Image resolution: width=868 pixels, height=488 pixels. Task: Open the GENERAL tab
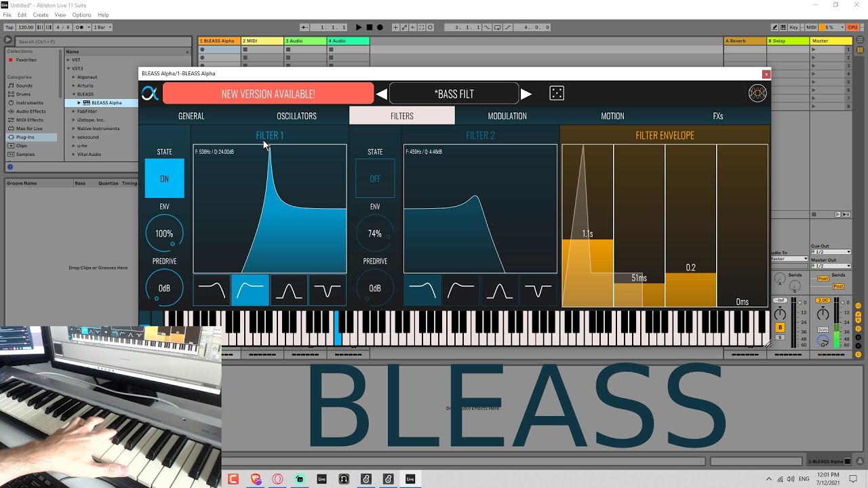pos(191,116)
